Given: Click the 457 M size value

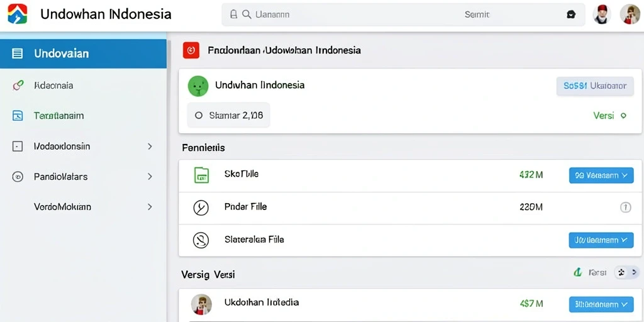Looking at the screenshot, I should click(531, 304).
